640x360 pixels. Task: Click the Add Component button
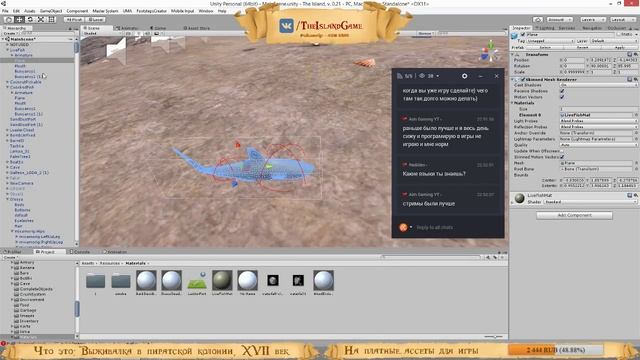tap(574, 215)
